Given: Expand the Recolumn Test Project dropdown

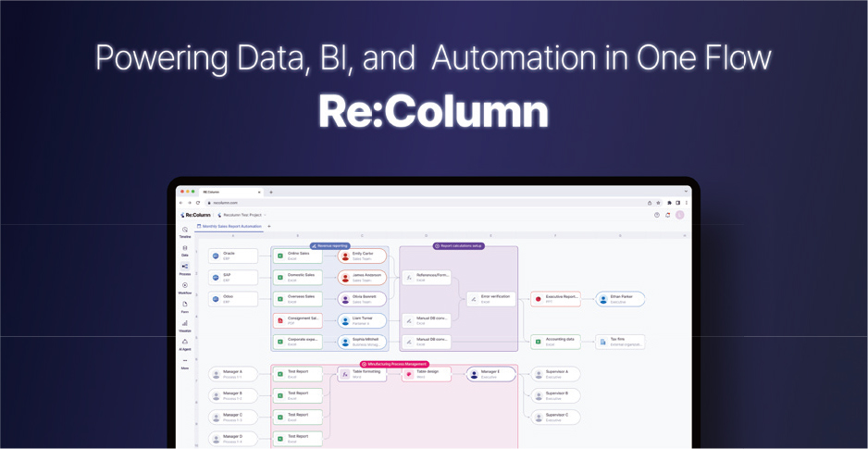Looking at the screenshot, I should [242, 215].
